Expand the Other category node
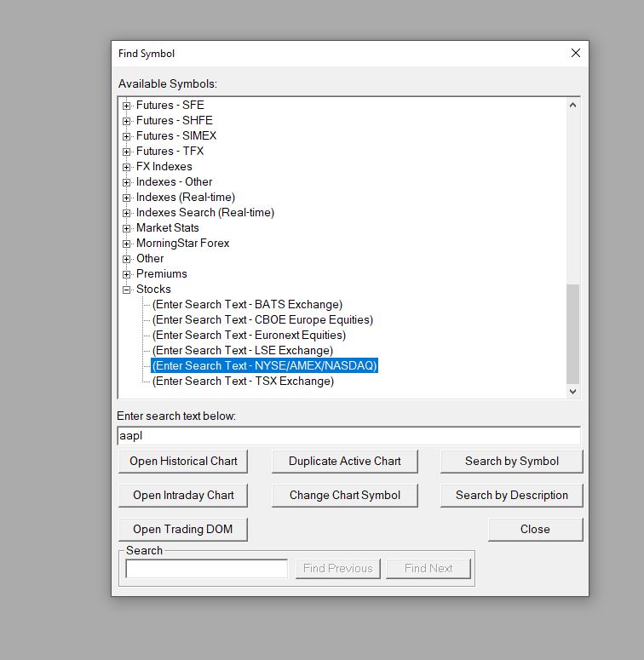 126,259
